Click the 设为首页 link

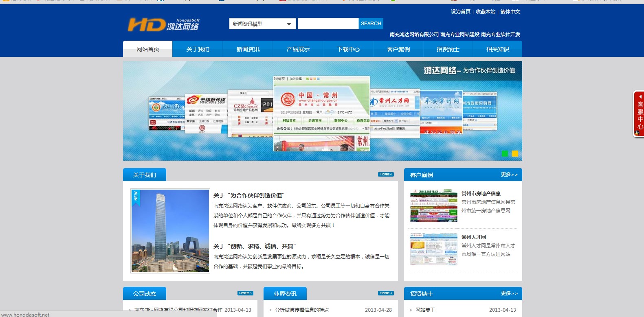(x=460, y=12)
